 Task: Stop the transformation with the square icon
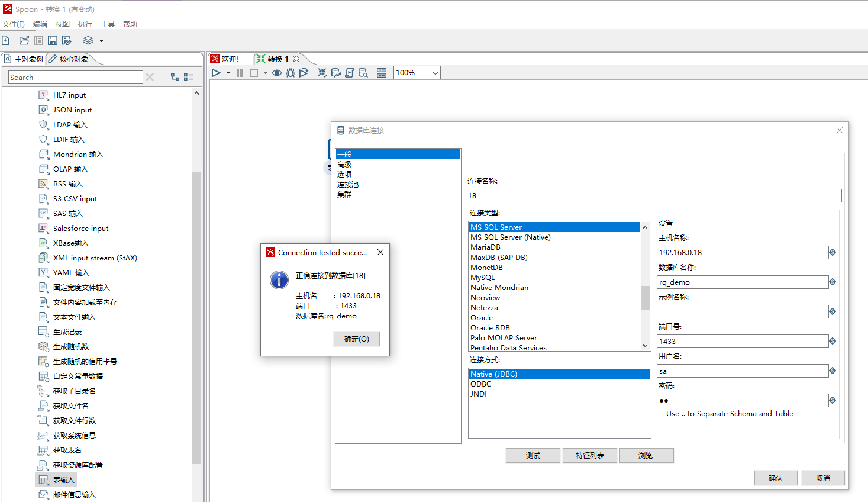(x=254, y=72)
